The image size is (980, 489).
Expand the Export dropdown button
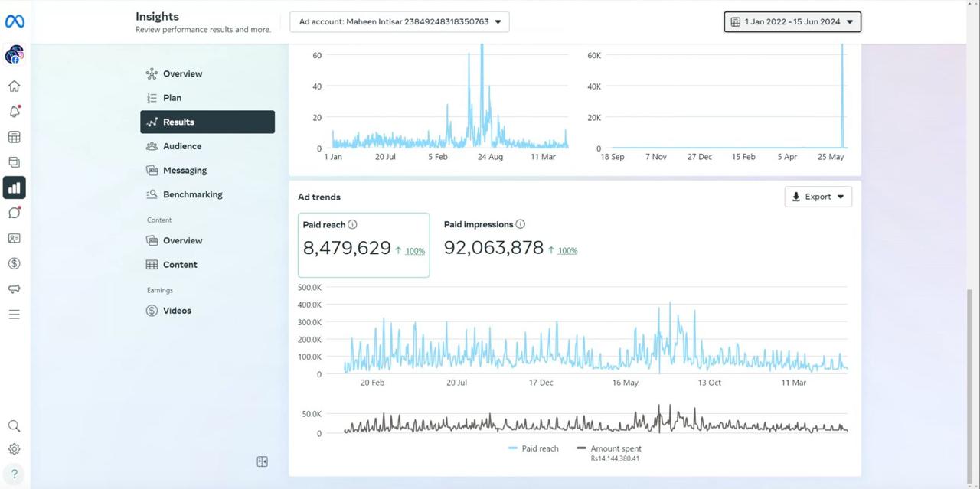coord(818,197)
